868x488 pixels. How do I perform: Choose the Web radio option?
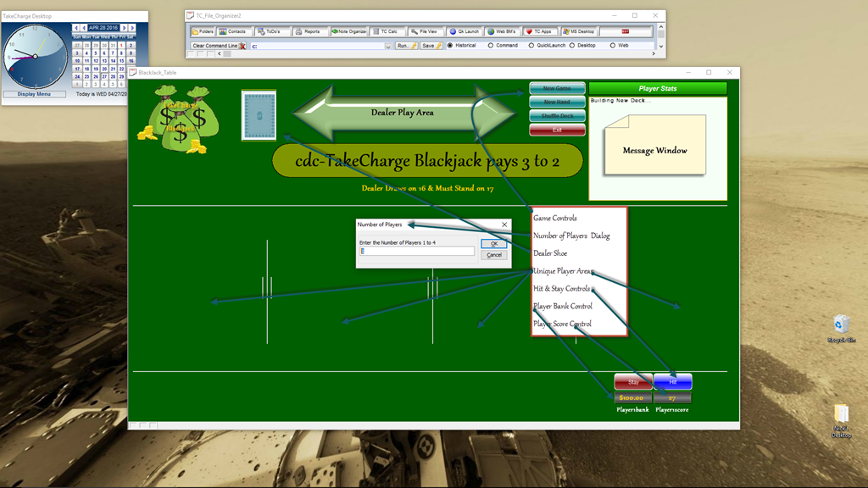(x=613, y=46)
